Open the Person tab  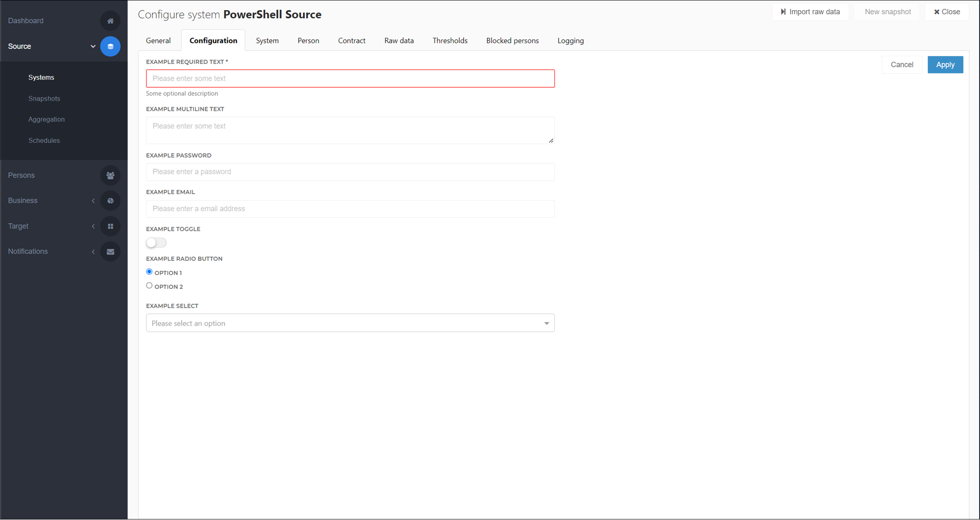point(308,41)
